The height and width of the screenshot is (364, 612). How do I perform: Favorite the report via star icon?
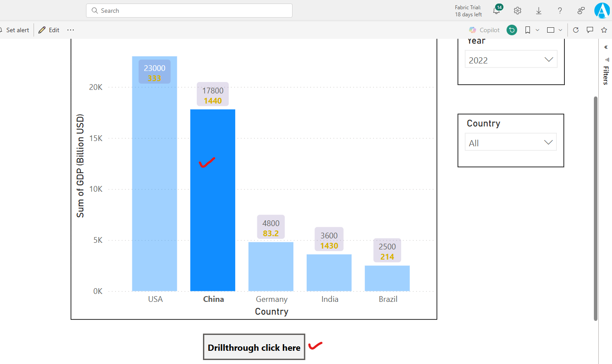point(604,30)
